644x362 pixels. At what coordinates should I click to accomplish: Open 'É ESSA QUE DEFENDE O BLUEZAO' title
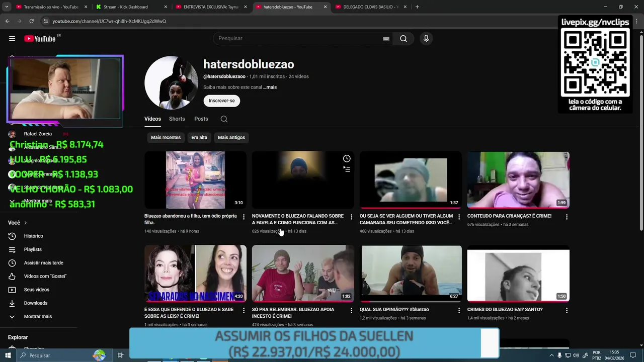point(189,313)
